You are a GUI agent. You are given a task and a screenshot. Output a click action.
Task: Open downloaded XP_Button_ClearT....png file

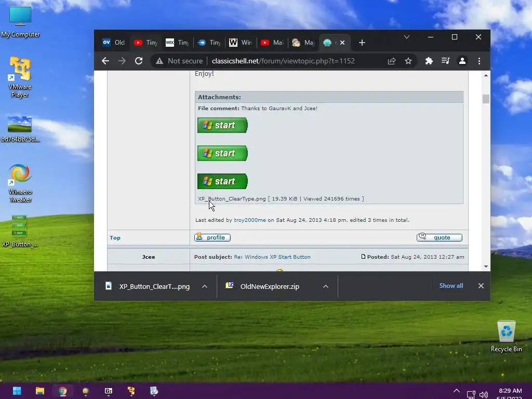click(x=148, y=286)
